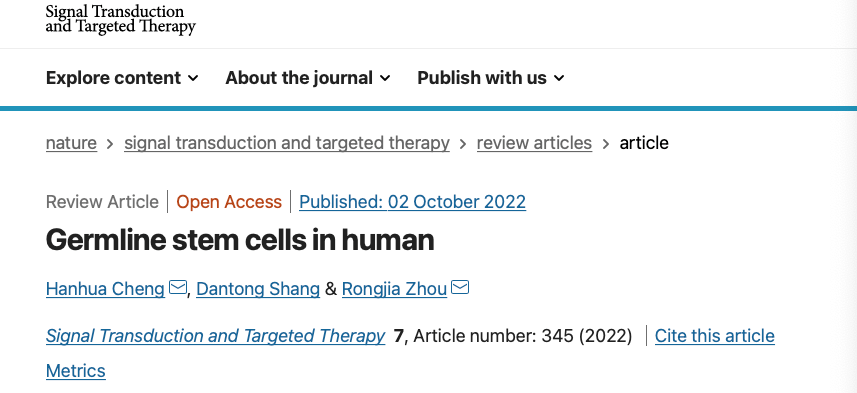This screenshot has height=393, width=857.
Task: Click the article title Germline stem cells in human
Action: 240,240
